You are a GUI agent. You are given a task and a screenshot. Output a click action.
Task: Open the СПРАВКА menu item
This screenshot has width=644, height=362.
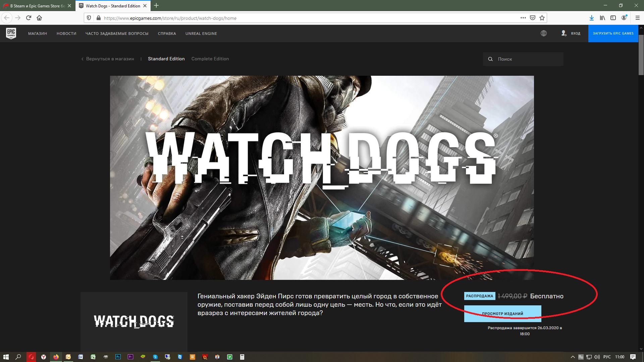(x=167, y=34)
